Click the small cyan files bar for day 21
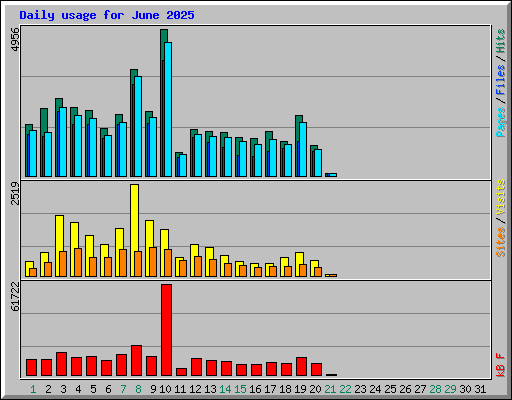Viewport: 512px width, 400px height. (333, 175)
